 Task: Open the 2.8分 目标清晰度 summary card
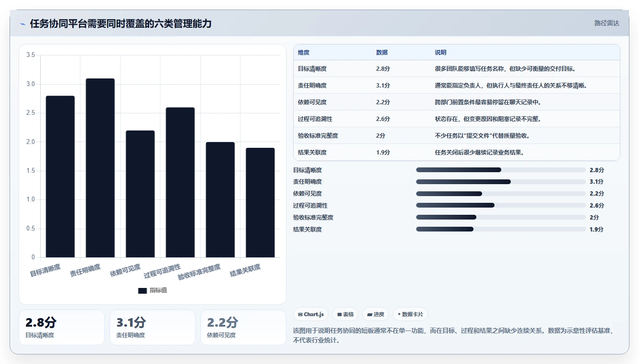[x=62, y=327]
